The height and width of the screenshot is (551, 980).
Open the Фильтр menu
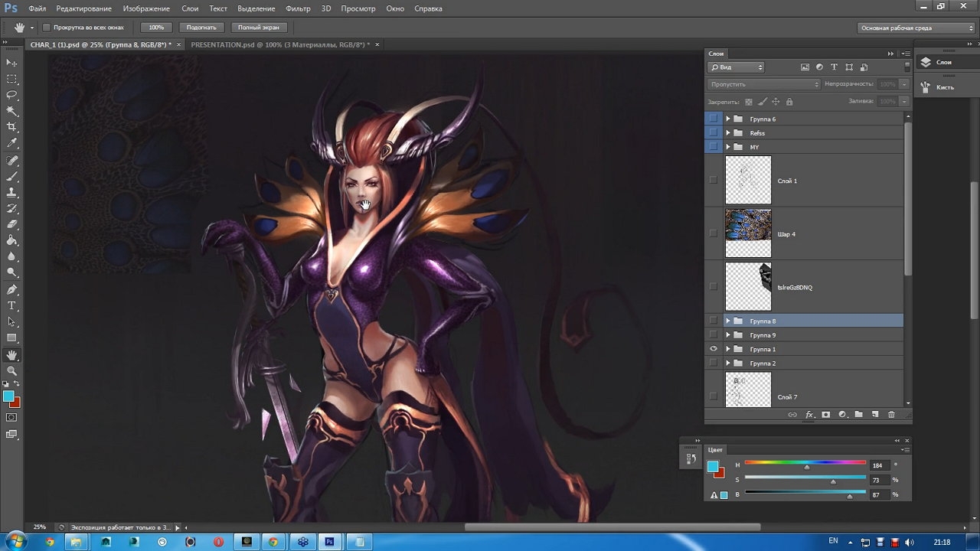point(298,8)
